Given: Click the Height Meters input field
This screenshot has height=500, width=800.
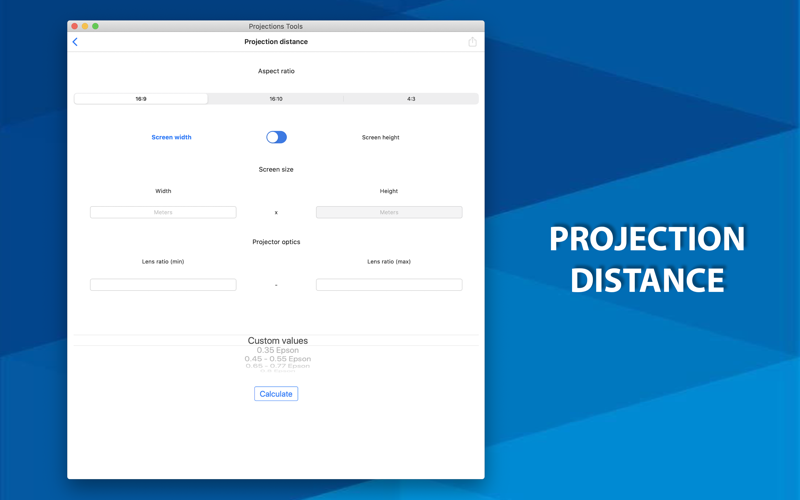Looking at the screenshot, I should [389, 212].
